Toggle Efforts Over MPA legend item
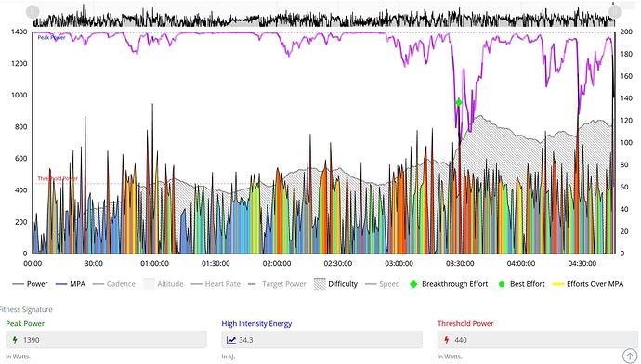This screenshot has height=364, width=641. 588,284
